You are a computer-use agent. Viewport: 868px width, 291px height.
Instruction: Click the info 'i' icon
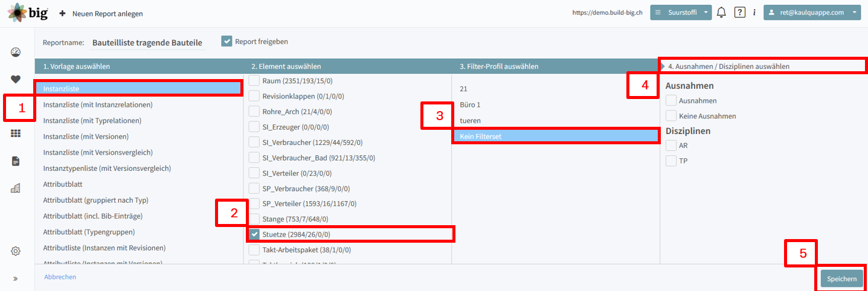[754, 12]
